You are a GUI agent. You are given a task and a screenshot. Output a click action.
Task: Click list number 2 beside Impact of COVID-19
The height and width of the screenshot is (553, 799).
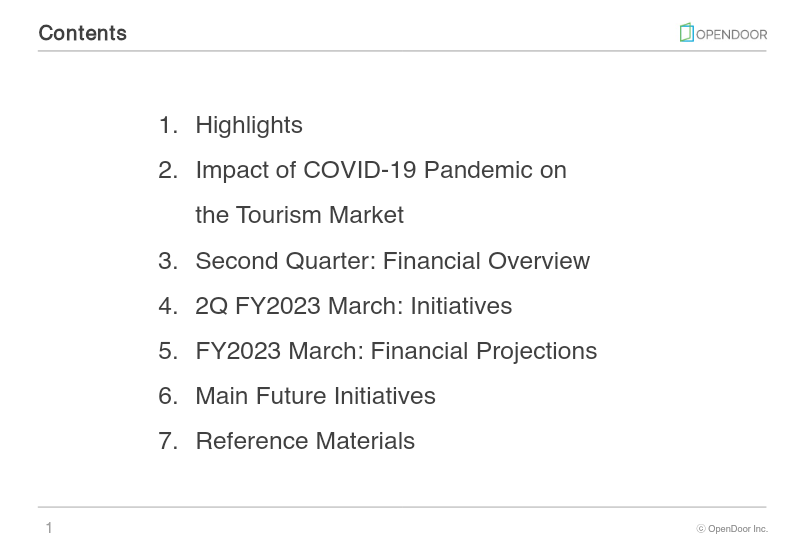167,170
